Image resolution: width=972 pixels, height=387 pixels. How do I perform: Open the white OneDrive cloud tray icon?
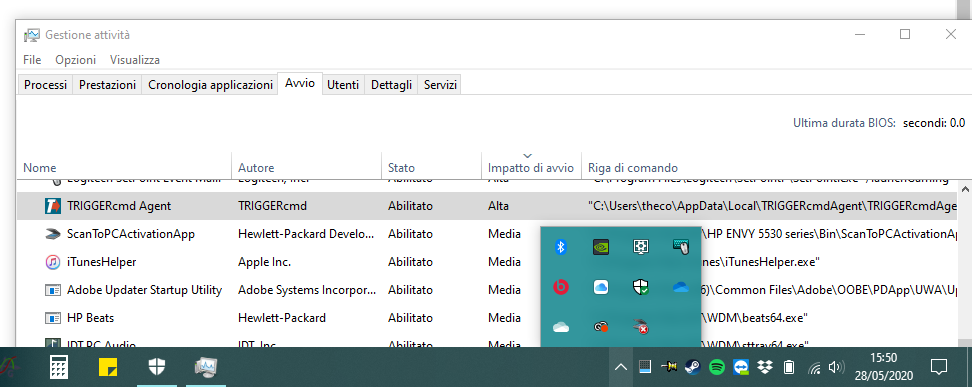560,327
